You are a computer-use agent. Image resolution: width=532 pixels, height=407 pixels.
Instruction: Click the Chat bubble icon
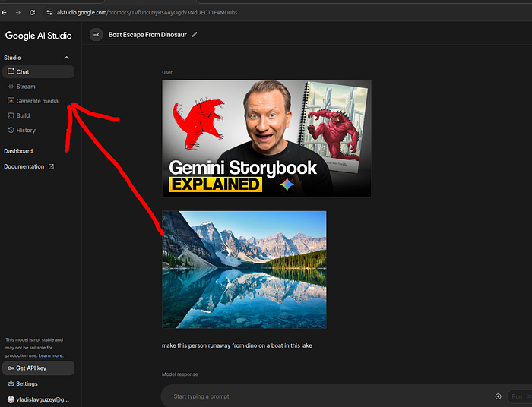pyautogui.click(x=11, y=71)
